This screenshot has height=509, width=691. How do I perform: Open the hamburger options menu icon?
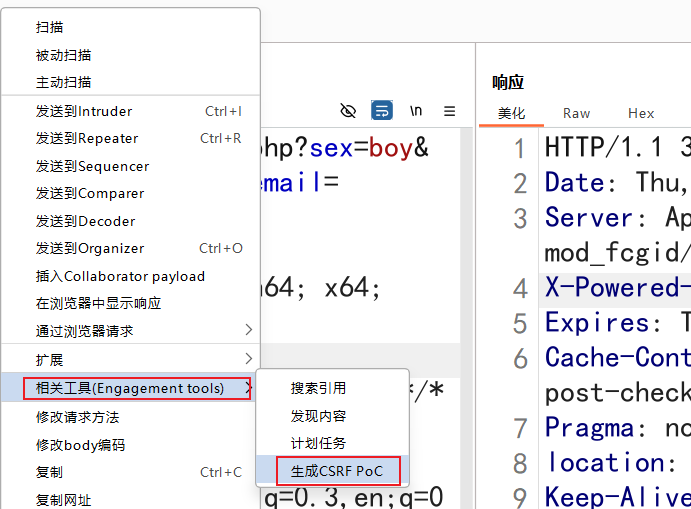click(x=449, y=111)
